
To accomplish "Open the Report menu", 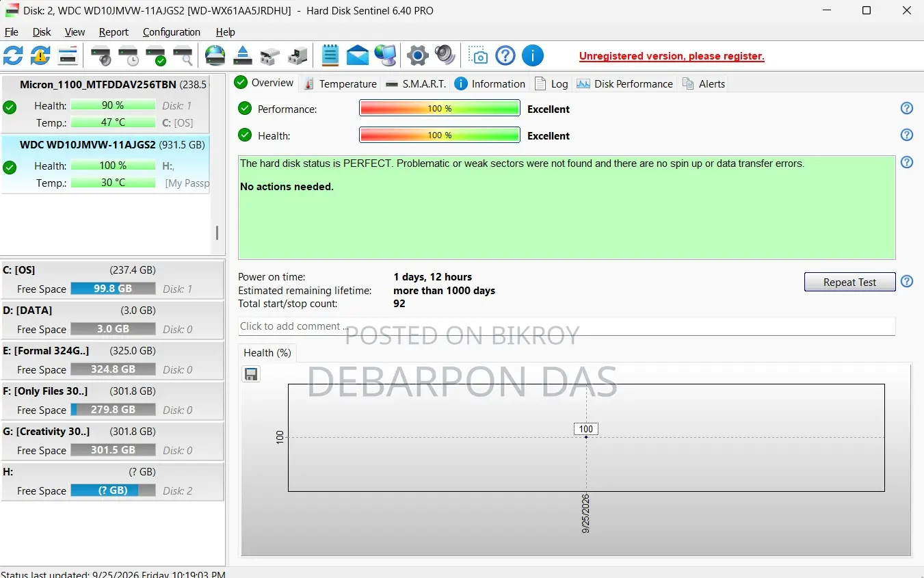I will click(114, 32).
